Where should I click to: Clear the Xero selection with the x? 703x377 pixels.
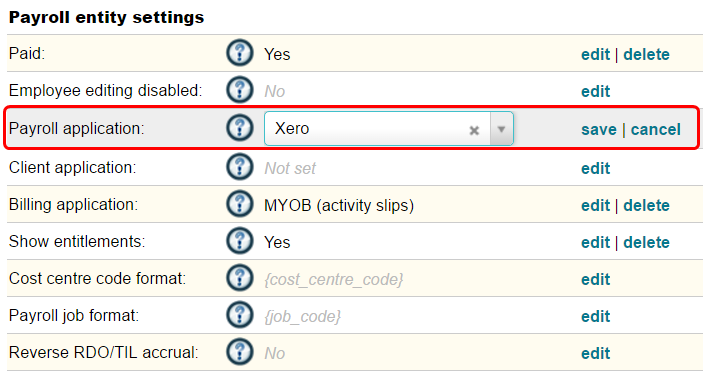point(474,130)
